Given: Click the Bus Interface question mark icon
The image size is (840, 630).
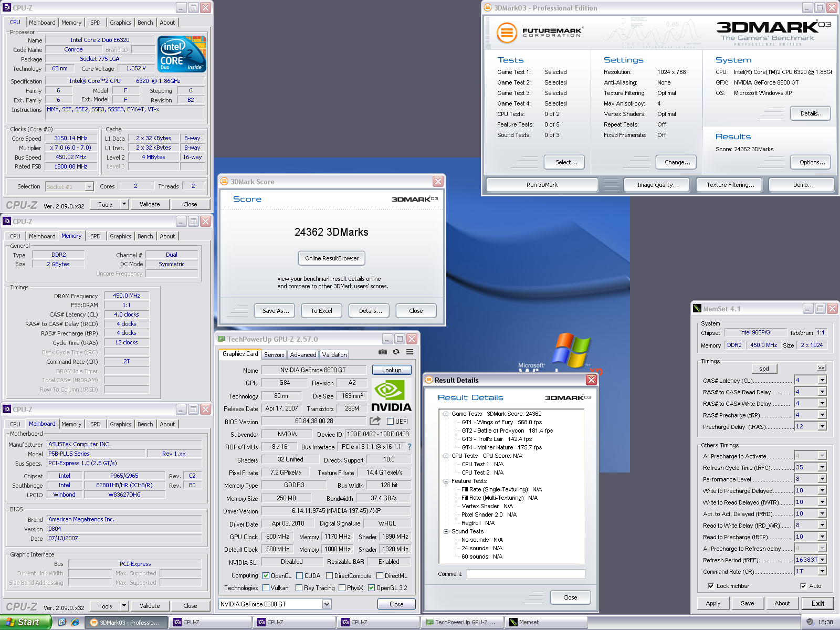Looking at the screenshot, I should 409,447.
